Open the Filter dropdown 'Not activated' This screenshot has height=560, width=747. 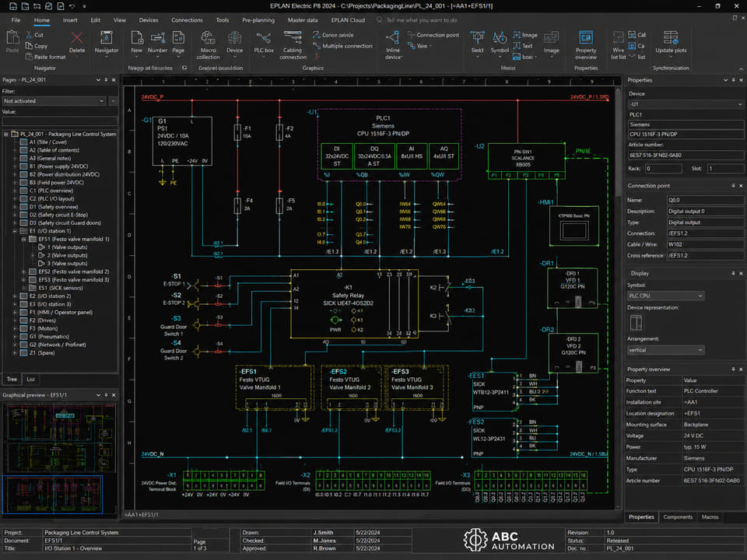click(x=54, y=101)
